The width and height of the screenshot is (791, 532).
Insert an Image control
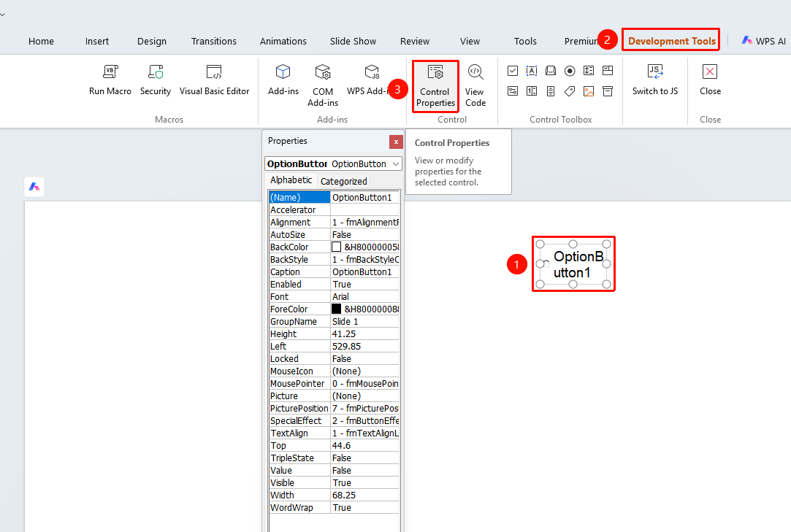pyautogui.click(x=589, y=91)
